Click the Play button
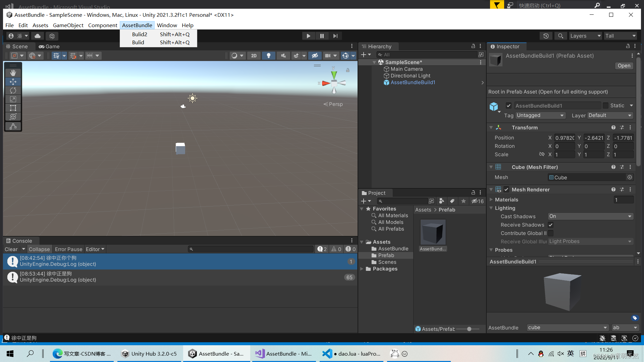 pyautogui.click(x=308, y=36)
